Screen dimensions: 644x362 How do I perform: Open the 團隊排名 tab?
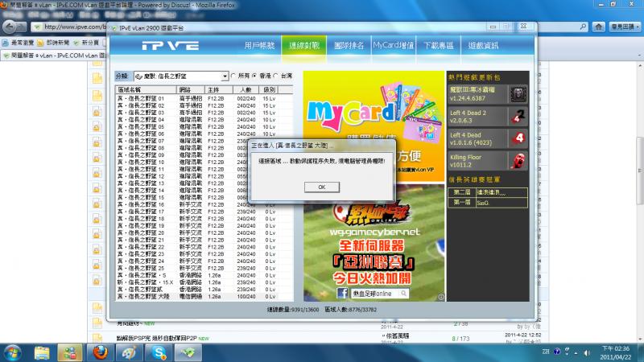348,45
